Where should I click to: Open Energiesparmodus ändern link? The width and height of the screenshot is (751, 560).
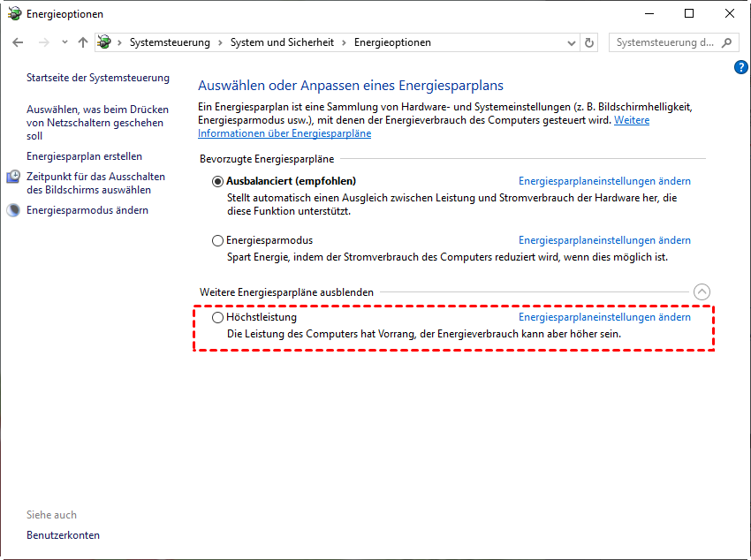click(x=87, y=210)
